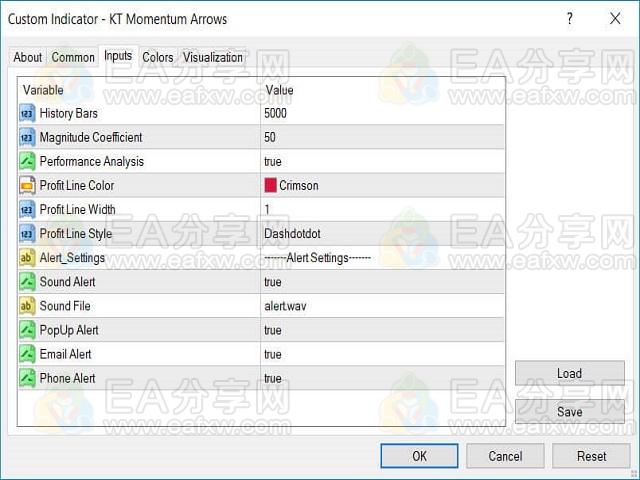The width and height of the screenshot is (640, 480).
Task: Select the Magnitude Coefficient value 50
Action: point(270,137)
